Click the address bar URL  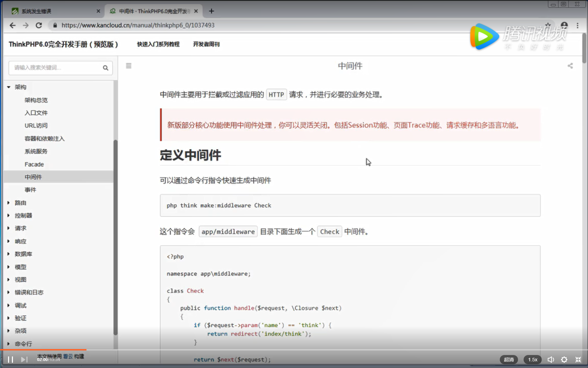(138, 25)
